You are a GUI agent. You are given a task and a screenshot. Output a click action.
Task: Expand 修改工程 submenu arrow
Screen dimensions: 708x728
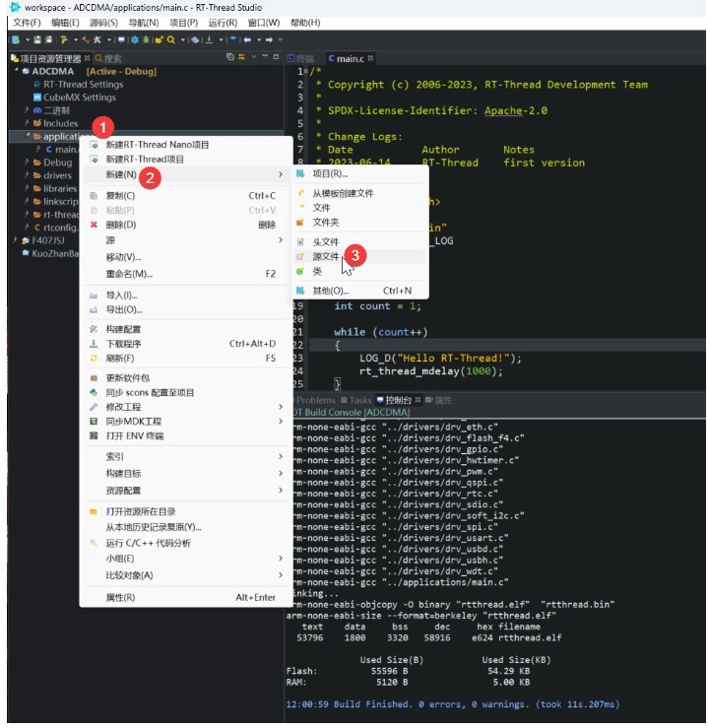[281, 407]
